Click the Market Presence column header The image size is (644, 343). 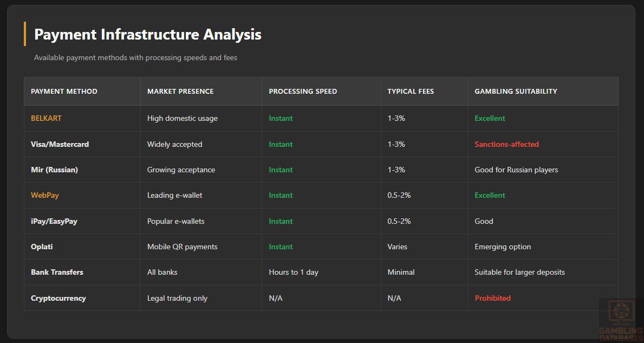pyautogui.click(x=180, y=91)
